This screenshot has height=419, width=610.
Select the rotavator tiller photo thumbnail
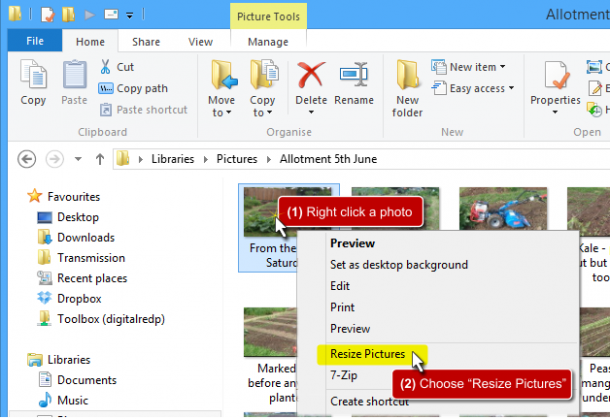[x=503, y=208]
